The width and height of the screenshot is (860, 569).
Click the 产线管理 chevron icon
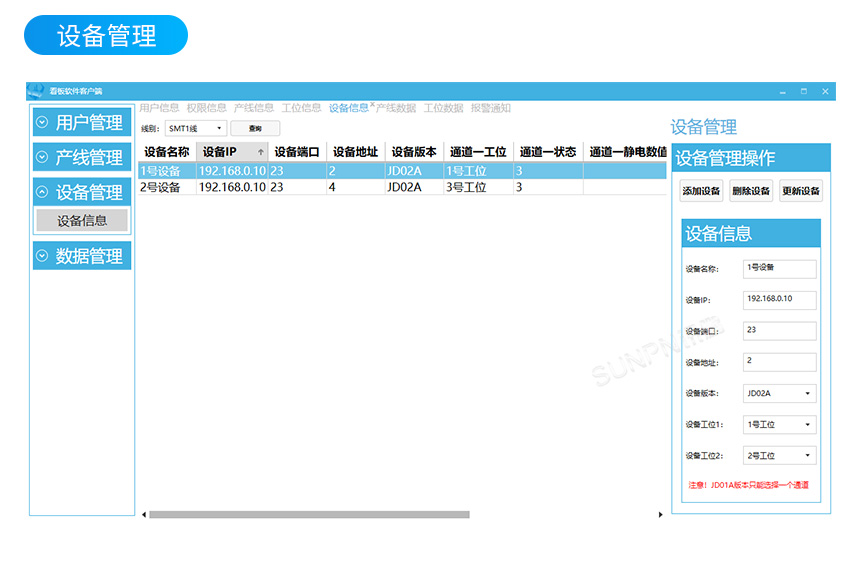click(x=42, y=158)
